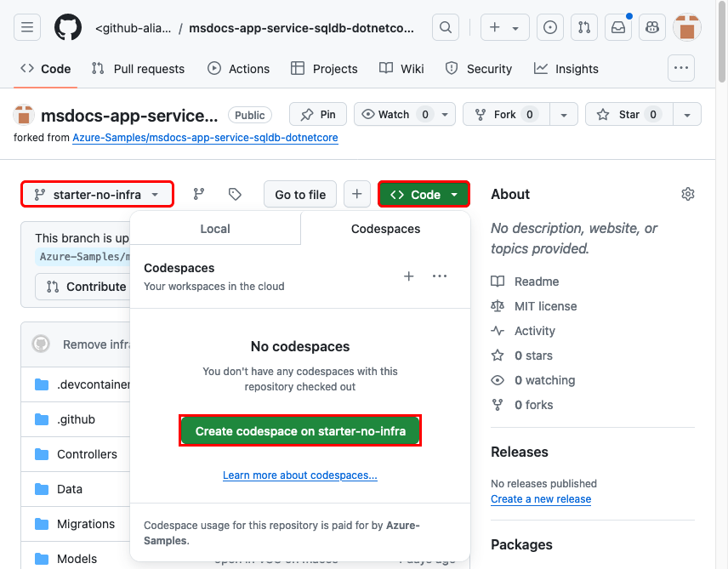Open the notifications inbox icon
Viewport: 728px width, 569px height.
coord(617,26)
